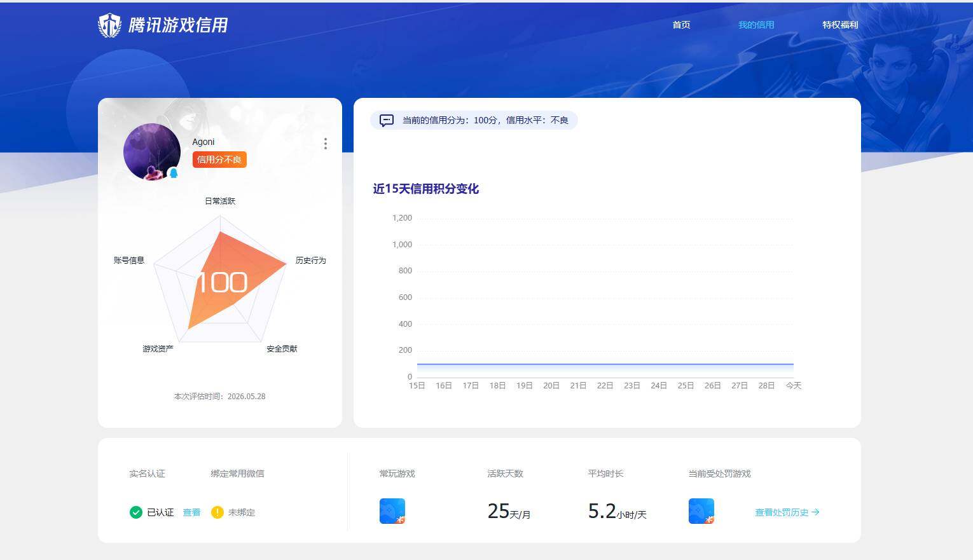Click the 15日 chart axis label
973x560 pixels.
417,386
